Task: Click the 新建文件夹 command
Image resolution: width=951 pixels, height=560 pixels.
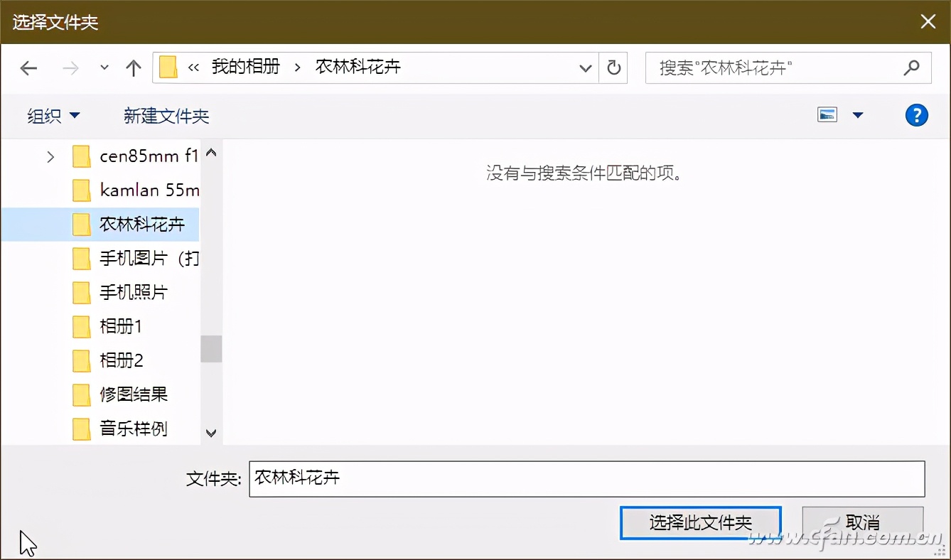Action: (166, 115)
